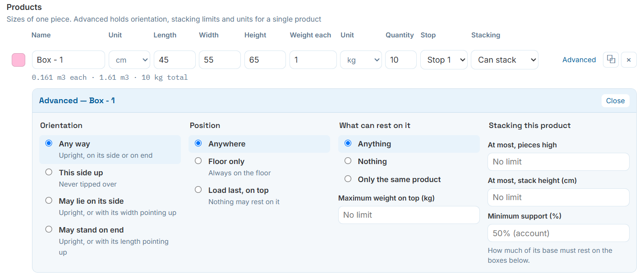The width and height of the screenshot is (644, 274).
Task: Click the Products section heading
Action: pos(24,7)
